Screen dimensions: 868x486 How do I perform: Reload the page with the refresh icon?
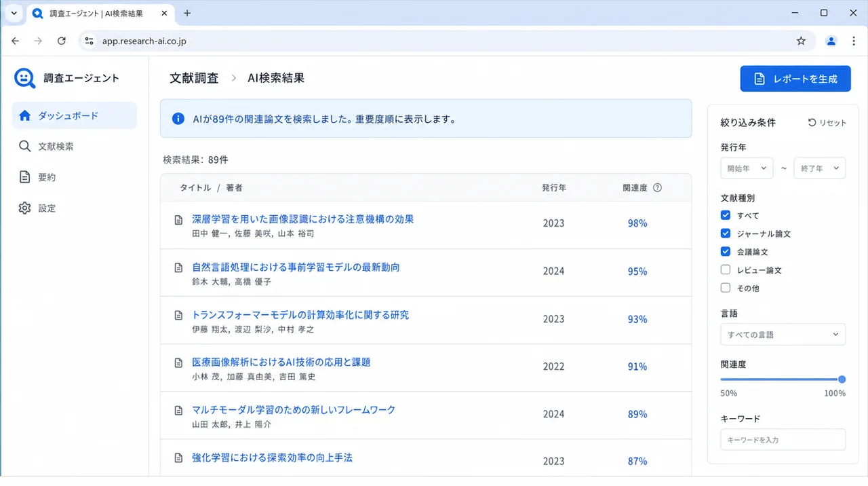61,41
